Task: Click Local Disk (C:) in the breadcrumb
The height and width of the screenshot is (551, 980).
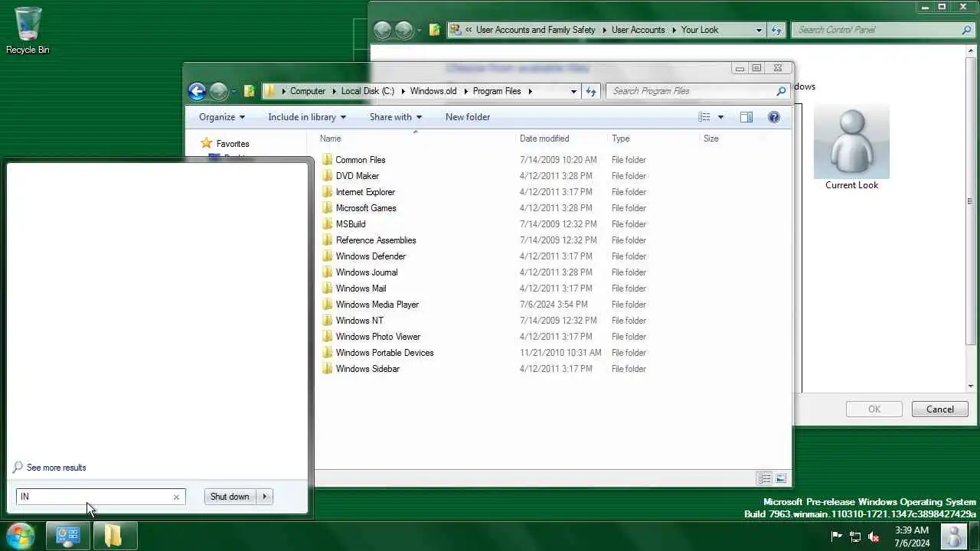Action: [x=367, y=91]
